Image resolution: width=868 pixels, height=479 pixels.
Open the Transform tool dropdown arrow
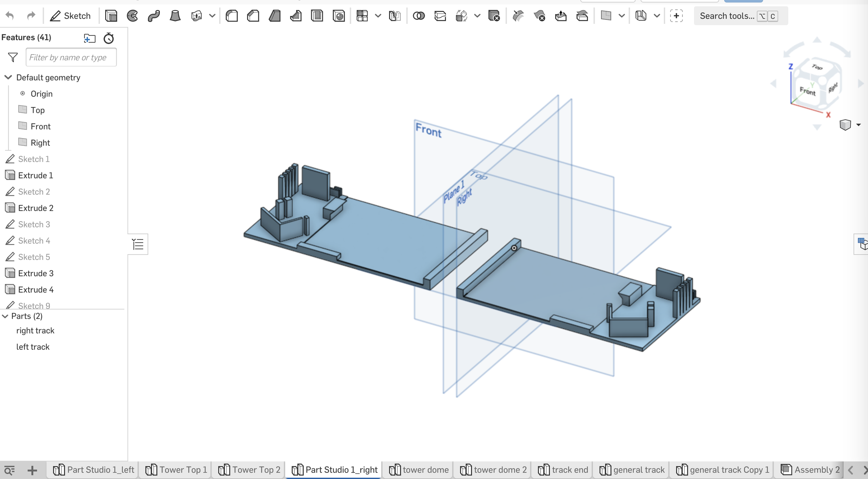[x=477, y=16]
